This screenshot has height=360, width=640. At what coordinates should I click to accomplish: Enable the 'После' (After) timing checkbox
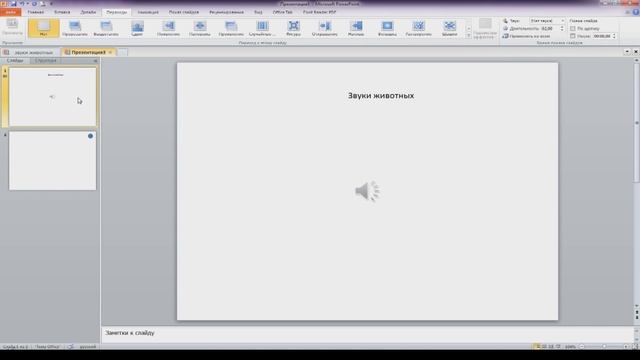(573, 36)
